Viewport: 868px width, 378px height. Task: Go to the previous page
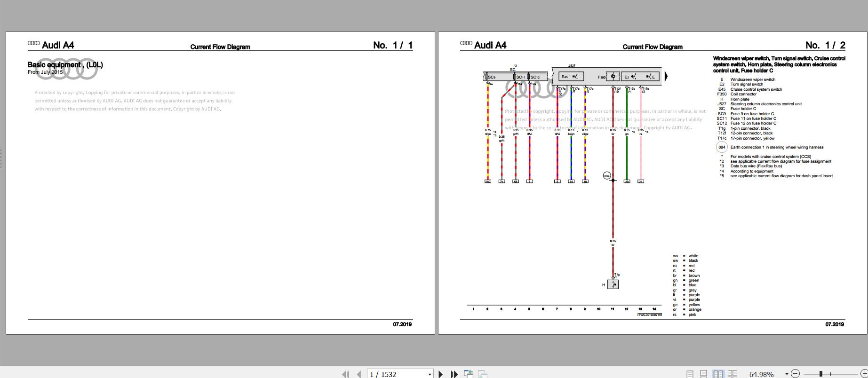[359, 374]
